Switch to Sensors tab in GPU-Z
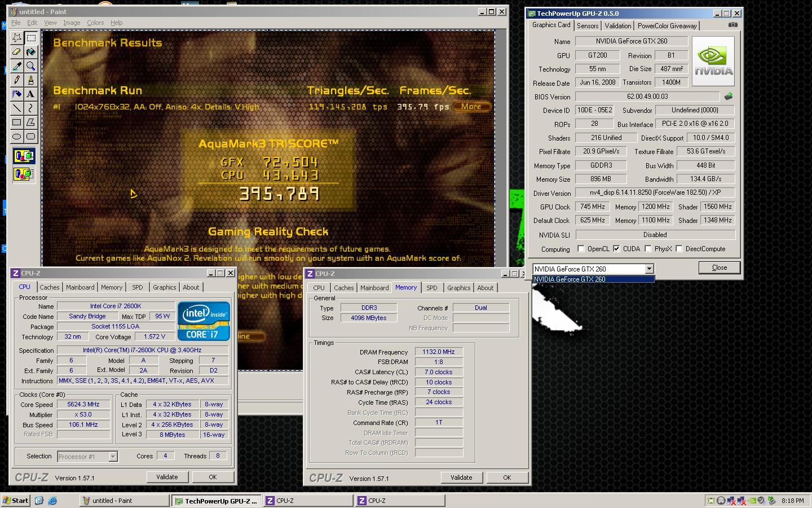Viewport: 812px width, 508px height. (x=588, y=26)
